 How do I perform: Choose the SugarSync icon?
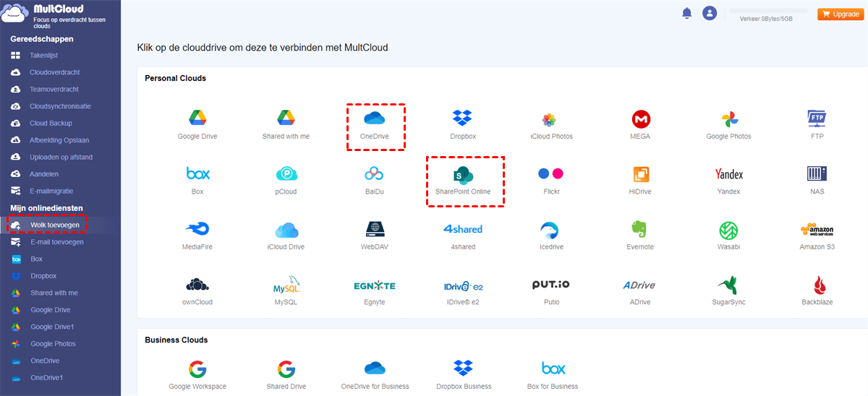[x=728, y=284]
